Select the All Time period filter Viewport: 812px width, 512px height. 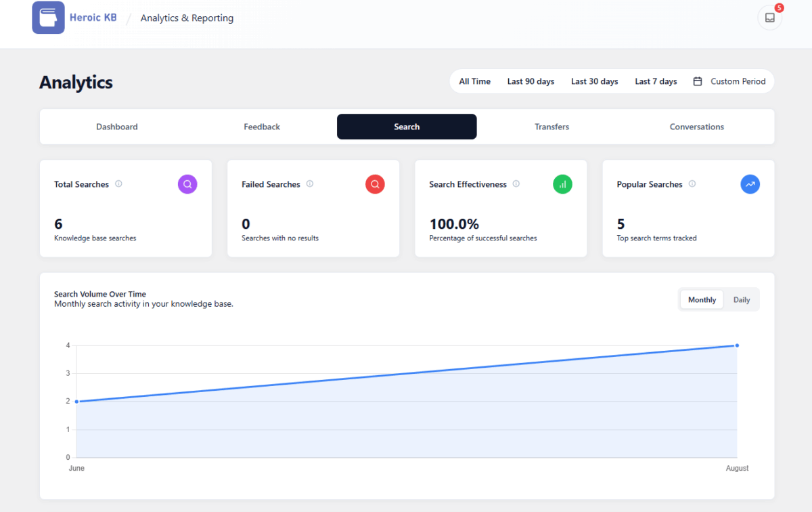475,81
